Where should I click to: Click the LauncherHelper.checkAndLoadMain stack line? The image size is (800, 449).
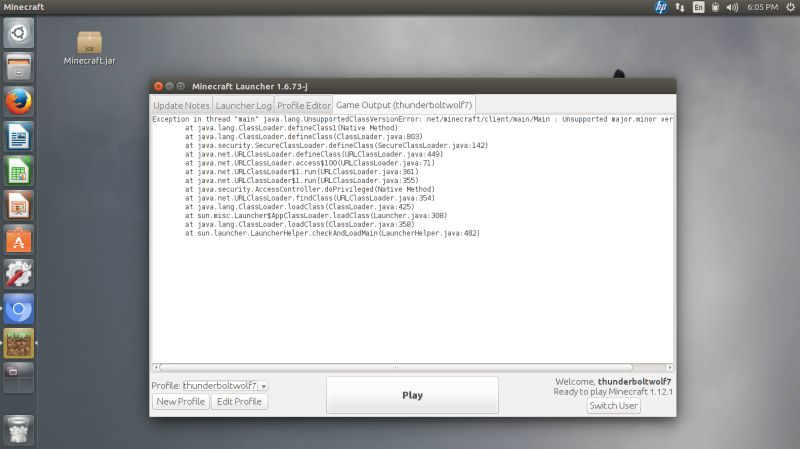[x=332, y=233]
